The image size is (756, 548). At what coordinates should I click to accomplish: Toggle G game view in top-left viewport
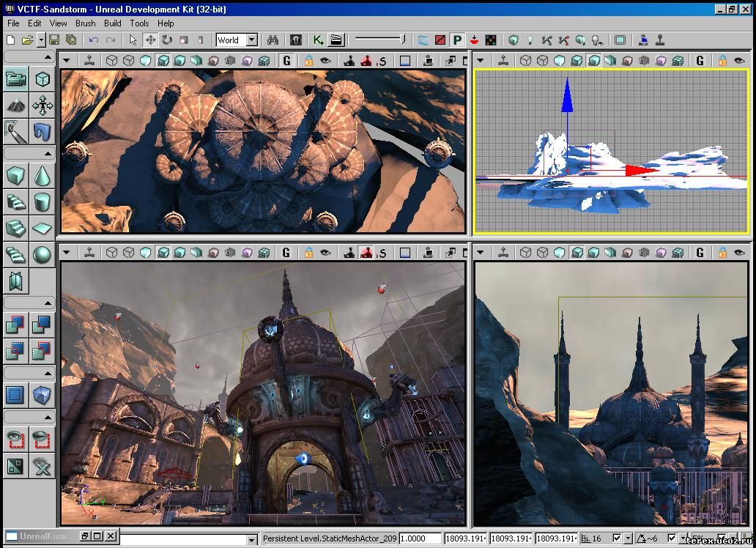coord(286,61)
